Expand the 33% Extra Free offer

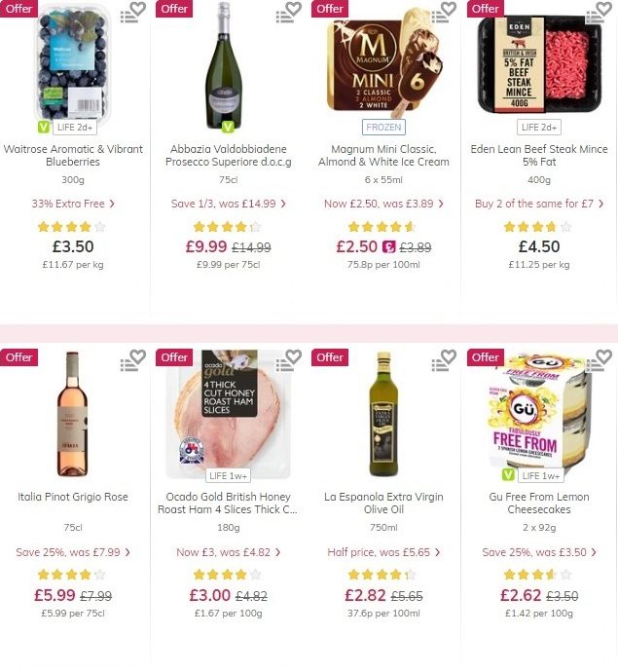[73, 204]
